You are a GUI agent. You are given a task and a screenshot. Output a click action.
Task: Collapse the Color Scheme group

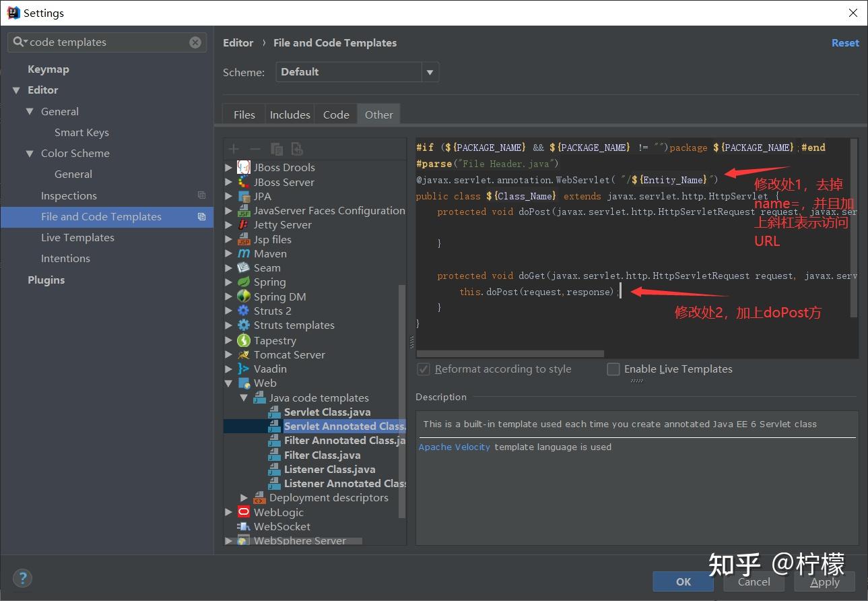tap(30, 154)
